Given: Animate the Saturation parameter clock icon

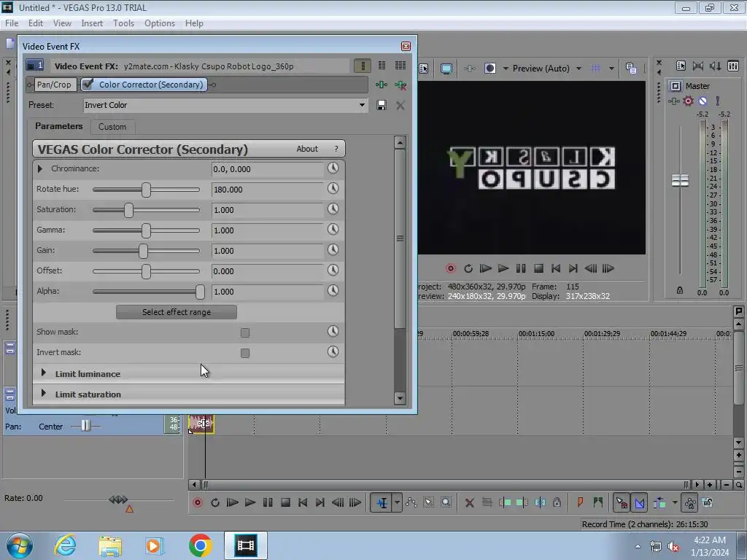Looking at the screenshot, I should pos(333,209).
